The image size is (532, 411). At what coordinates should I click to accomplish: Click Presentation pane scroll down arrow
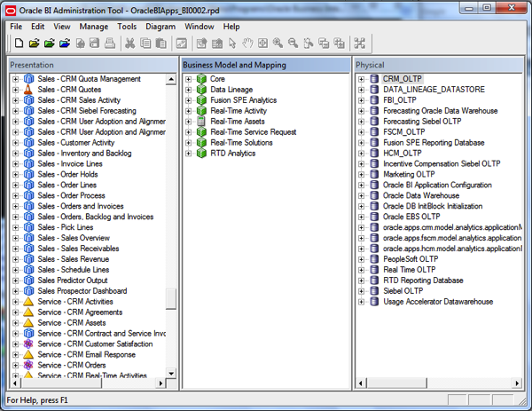point(171,374)
